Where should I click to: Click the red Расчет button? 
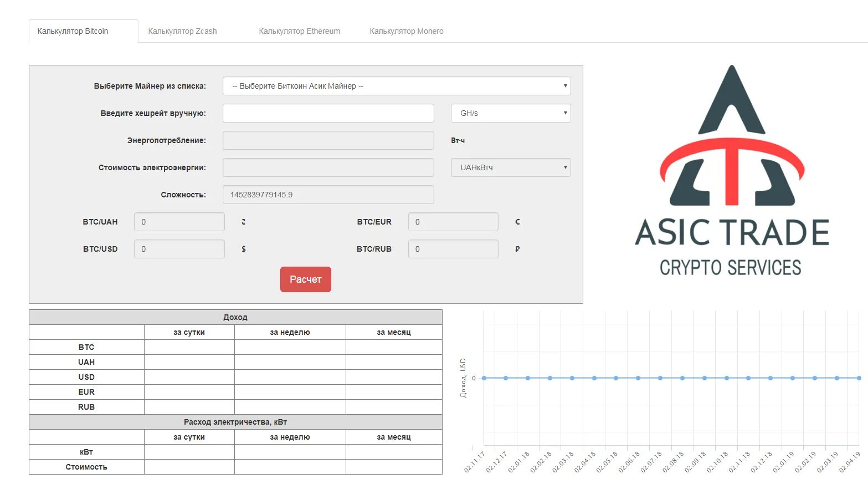pyautogui.click(x=306, y=279)
